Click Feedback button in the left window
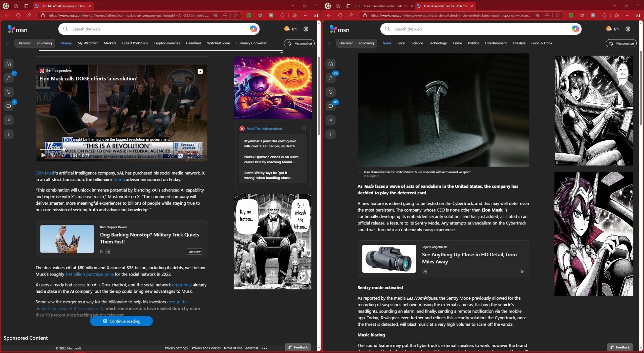Viewport: 644px width, 353px height. [x=298, y=347]
